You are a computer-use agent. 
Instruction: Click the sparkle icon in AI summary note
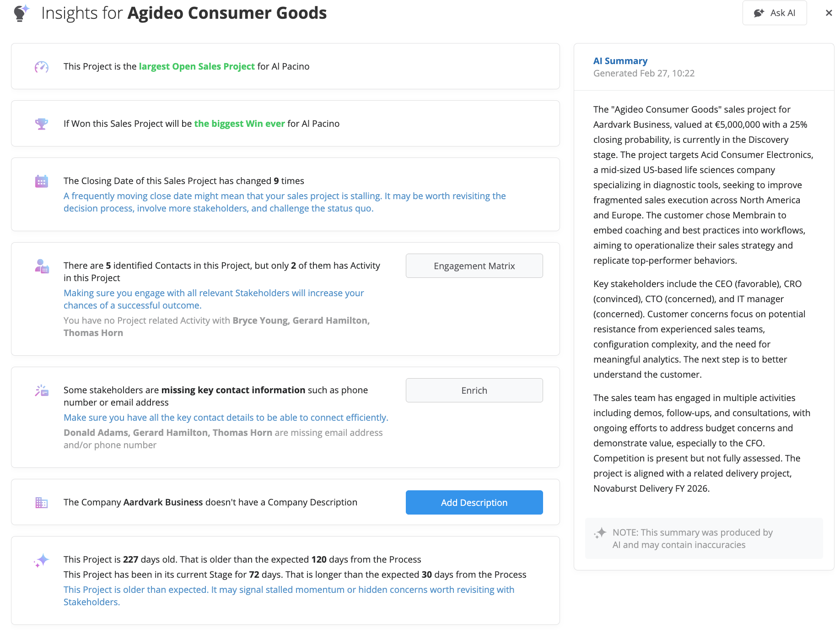[x=600, y=533]
